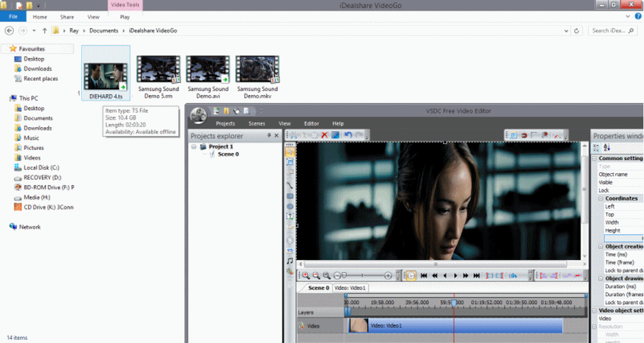The width and height of the screenshot is (644, 343).
Task: Click the fast rewind double-arrow control
Action: click(435, 276)
